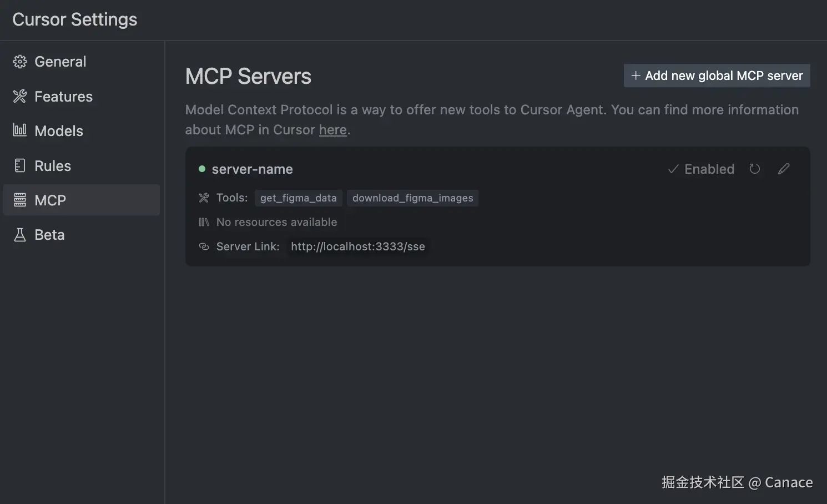The width and height of the screenshot is (827, 504).
Task: Click the Features tools icon
Action: coord(20,97)
